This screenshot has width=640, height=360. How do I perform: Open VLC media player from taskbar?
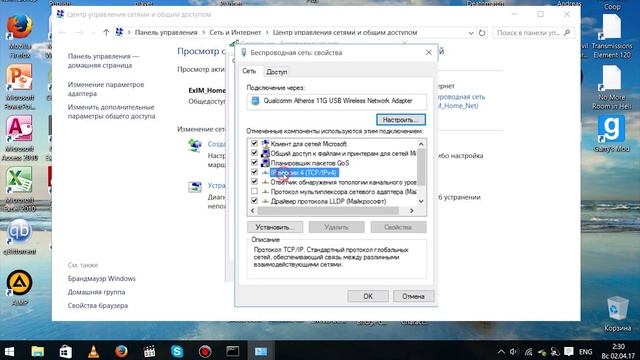click(93, 351)
